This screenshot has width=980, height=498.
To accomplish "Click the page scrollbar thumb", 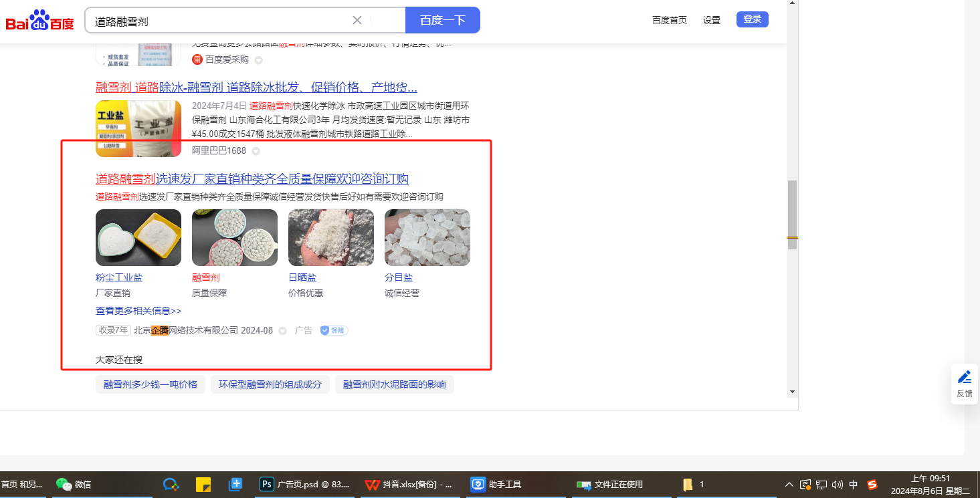I will (792, 215).
